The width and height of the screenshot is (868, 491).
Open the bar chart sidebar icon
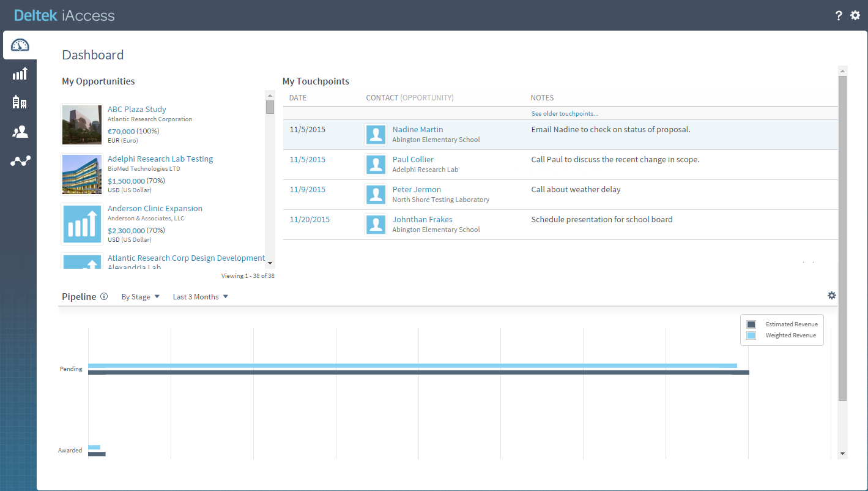pos(20,74)
